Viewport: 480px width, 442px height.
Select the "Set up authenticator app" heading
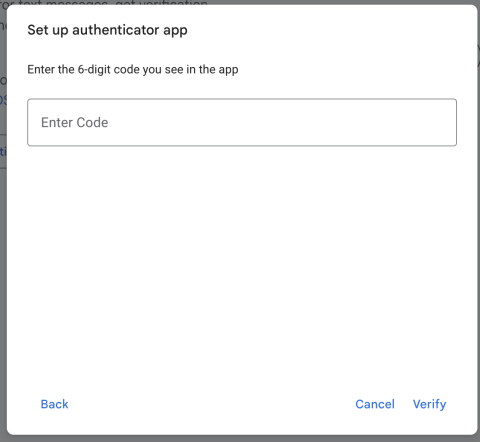click(107, 30)
